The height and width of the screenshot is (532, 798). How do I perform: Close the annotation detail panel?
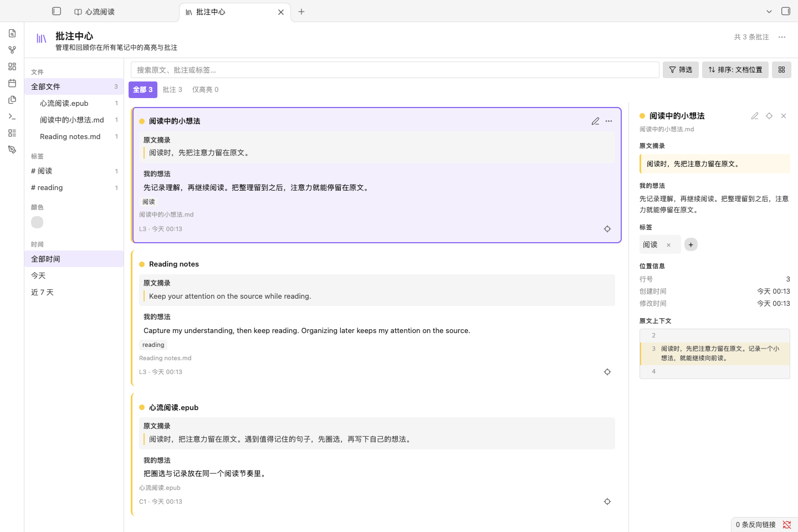click(x=784, y=116)
